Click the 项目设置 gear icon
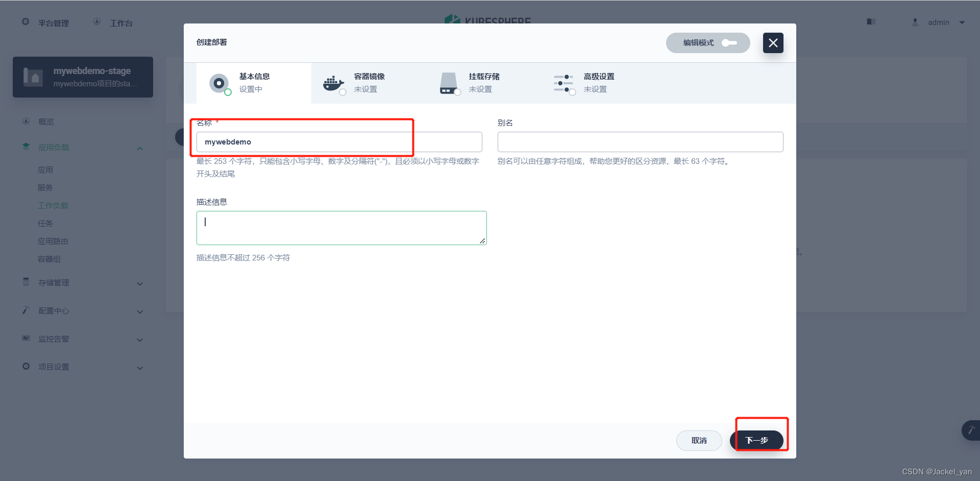The width and height of the screenshot is (980, 481). (26, 366)
